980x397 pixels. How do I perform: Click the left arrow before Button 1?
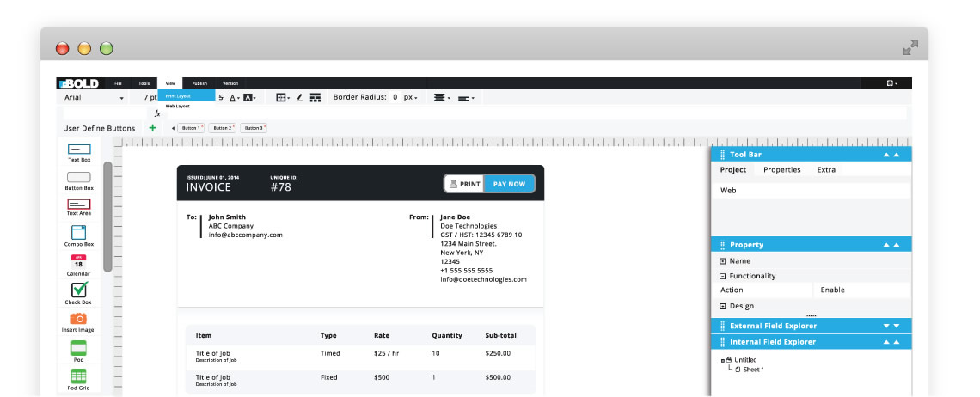[173, 128]
